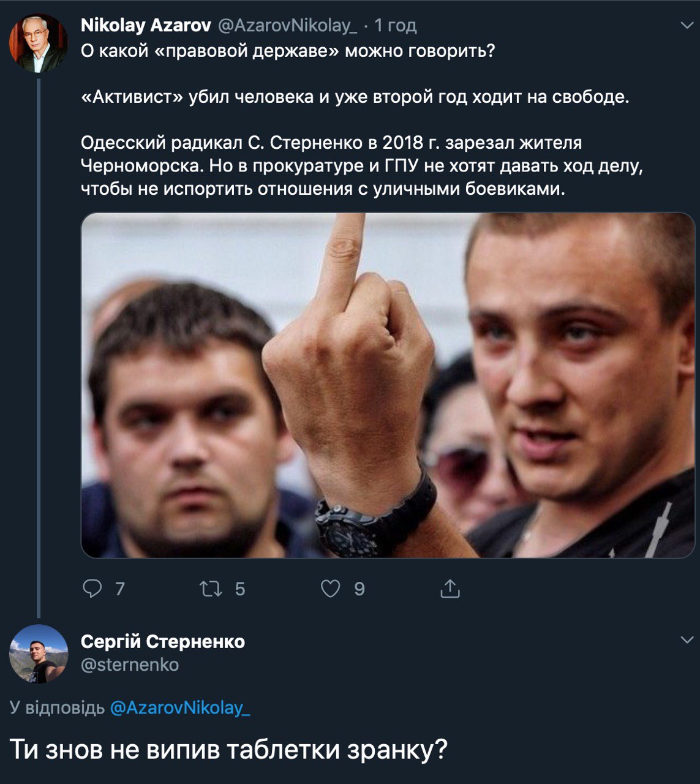Open the share tweet icon
Viewport: 700px width, 784px height.
[450, 589]
